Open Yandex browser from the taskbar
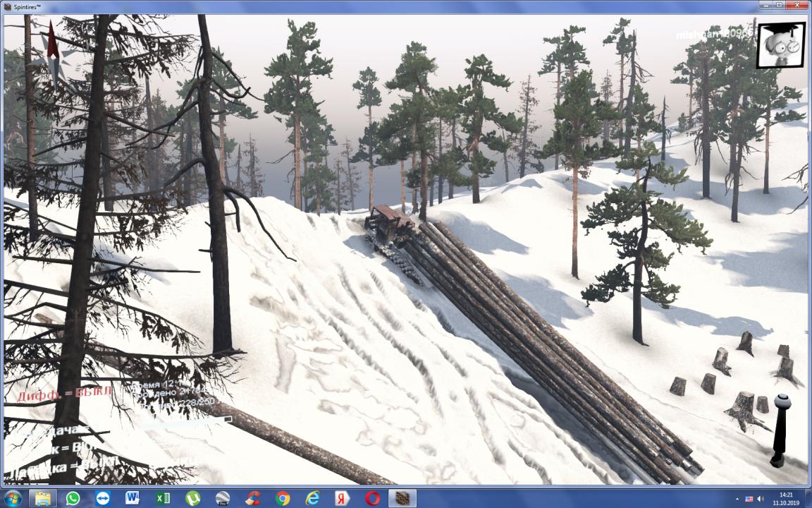812x508 pixels. coord(343,498)
